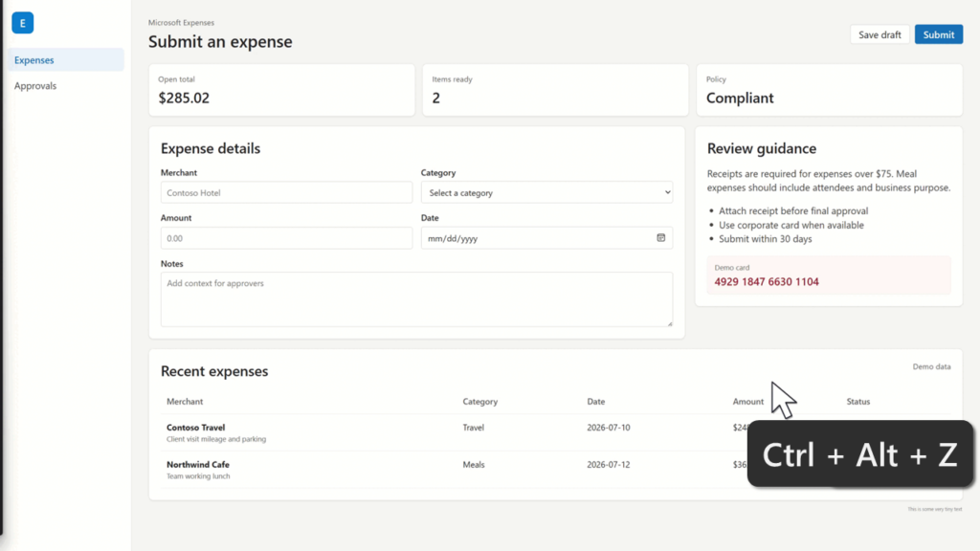The height and width of the screenshot is (551, 980).
Task: Click the Save draft button
Action: click(x=880, y=34)
